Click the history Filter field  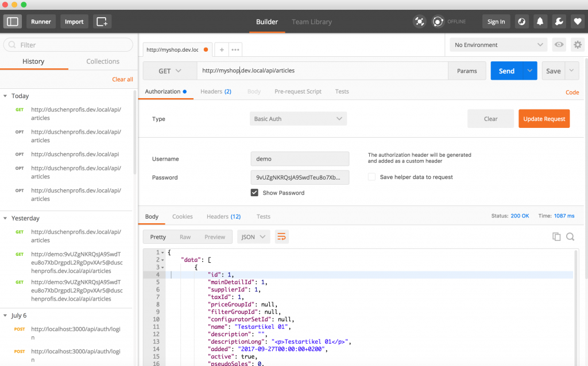click(x=68, y=45)
